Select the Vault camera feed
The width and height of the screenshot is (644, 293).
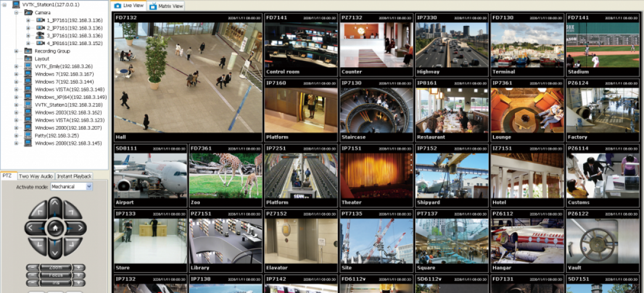602,241
